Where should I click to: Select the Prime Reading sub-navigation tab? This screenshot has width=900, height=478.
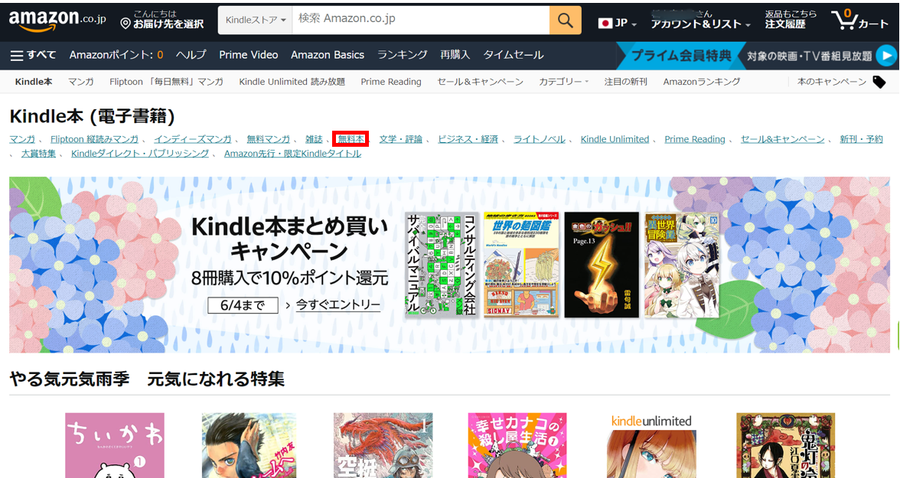(391, 82)
